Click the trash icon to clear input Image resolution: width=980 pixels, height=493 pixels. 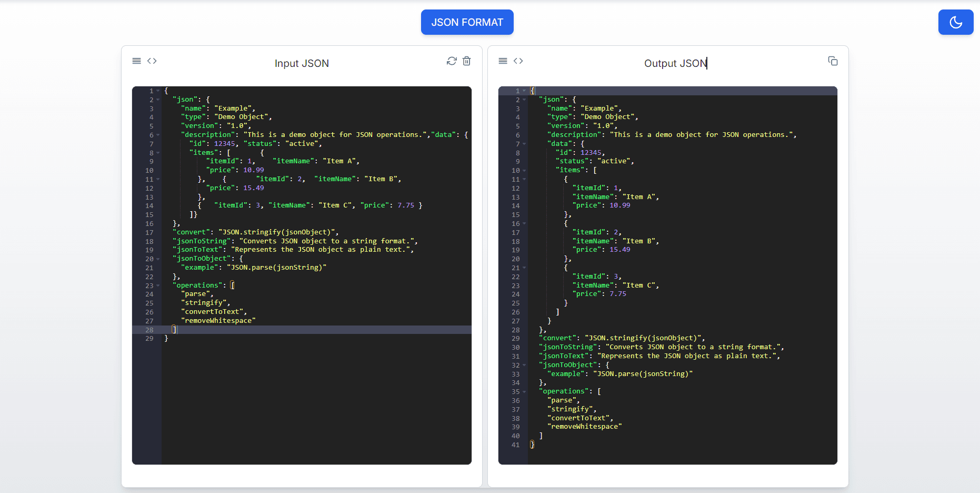tap(467, 61)
